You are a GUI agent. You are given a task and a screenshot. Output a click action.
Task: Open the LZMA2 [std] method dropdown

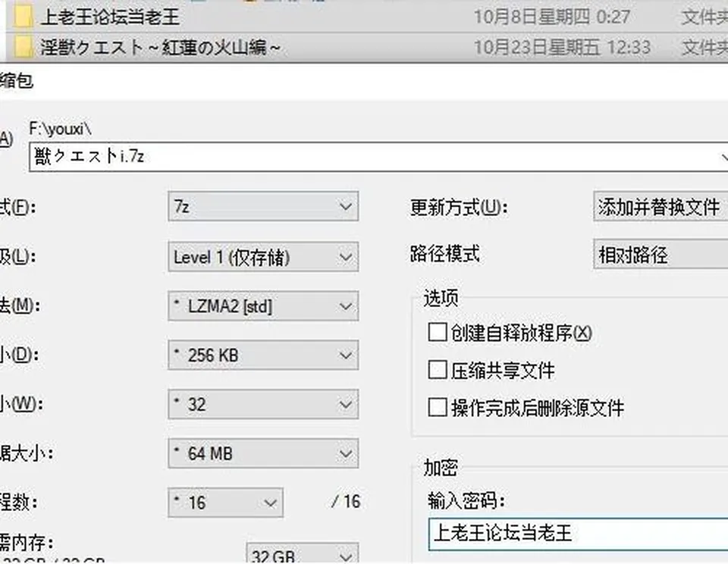pyautogui.click(x=263, y=306)
